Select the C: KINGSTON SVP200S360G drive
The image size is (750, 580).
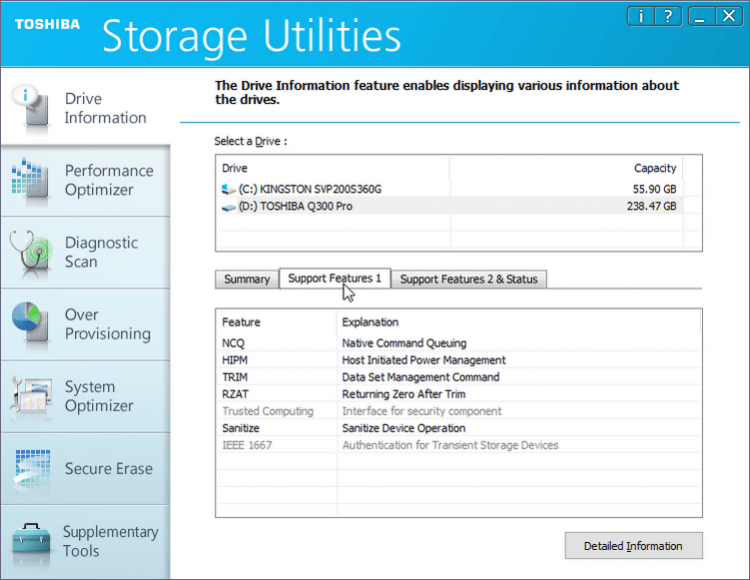pyautogui.click(x=310, y=188)
